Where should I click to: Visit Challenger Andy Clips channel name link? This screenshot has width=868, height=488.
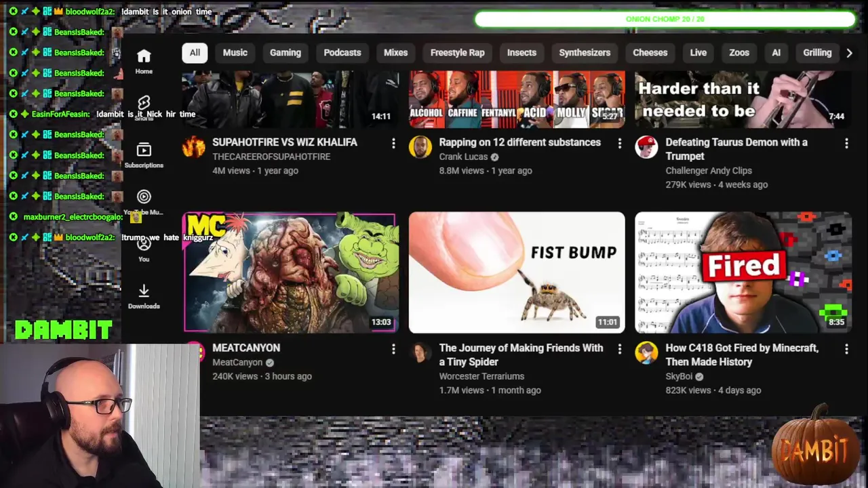click(x=709, y=171)
